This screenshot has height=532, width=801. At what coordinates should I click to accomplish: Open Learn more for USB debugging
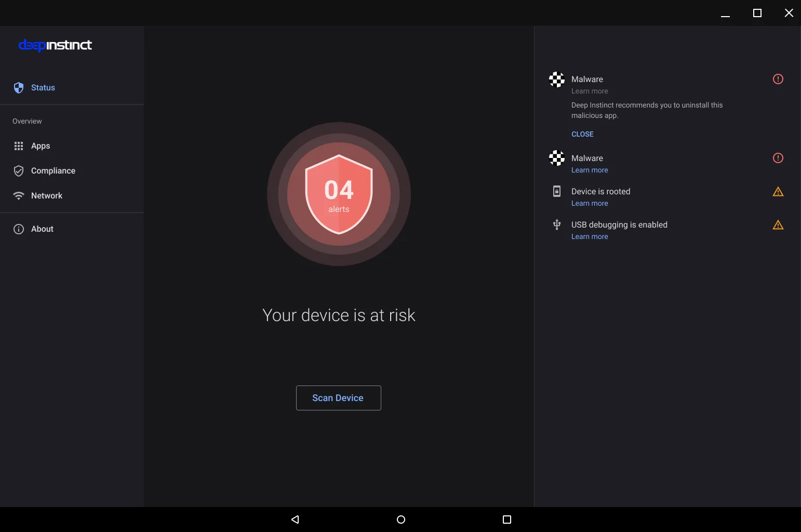[590, 236]
